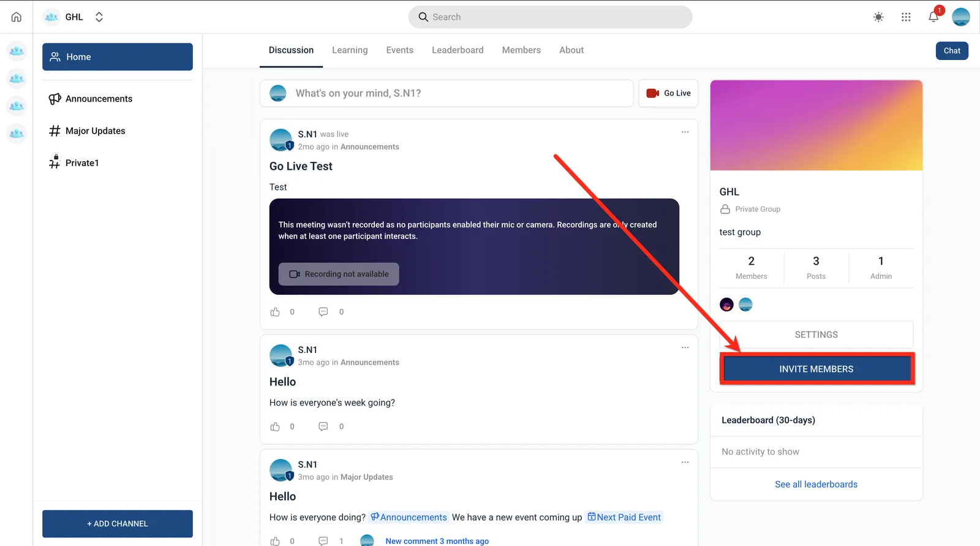This screenshot has width=980, height=546.
Task: Like the Go Live Test post
Action: pos(275,312)
